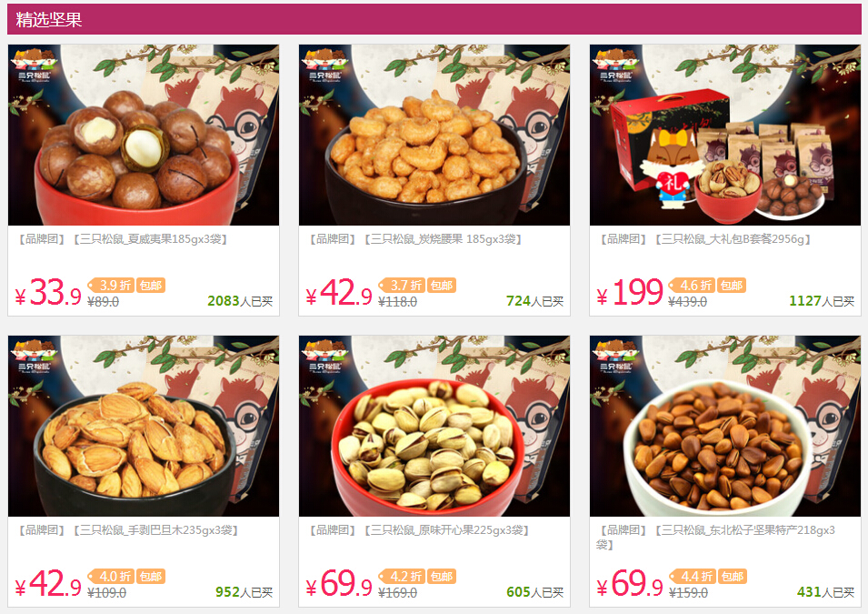This screenshot has height=614, width=868.
Task: Click the 包邮 badge on cashews item
Action: (x=442, y=286)
